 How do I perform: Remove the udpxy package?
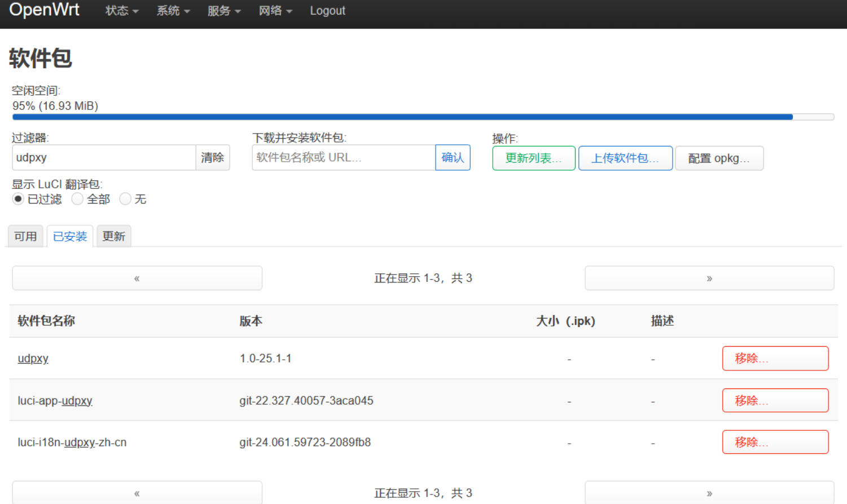pyautogui.click(x=775, y=359)
